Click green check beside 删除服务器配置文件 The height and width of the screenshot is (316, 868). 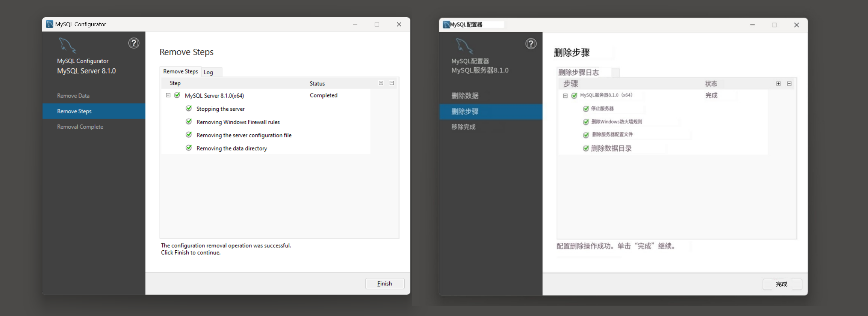586,135
